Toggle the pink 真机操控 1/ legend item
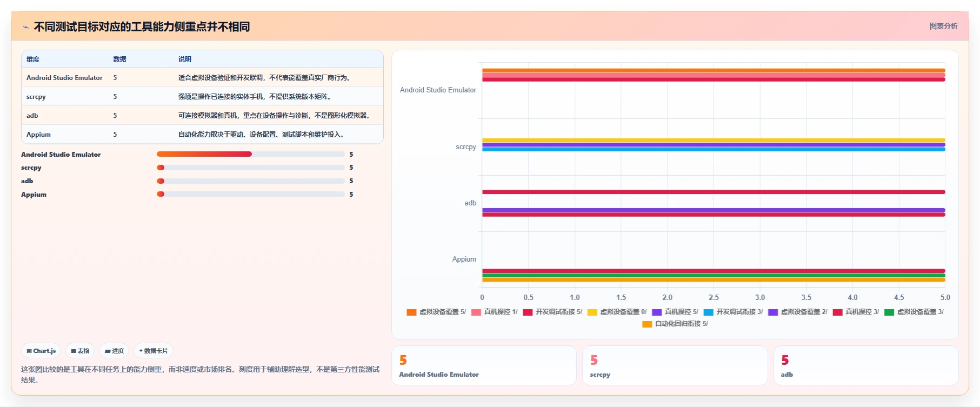 (495, 312)
